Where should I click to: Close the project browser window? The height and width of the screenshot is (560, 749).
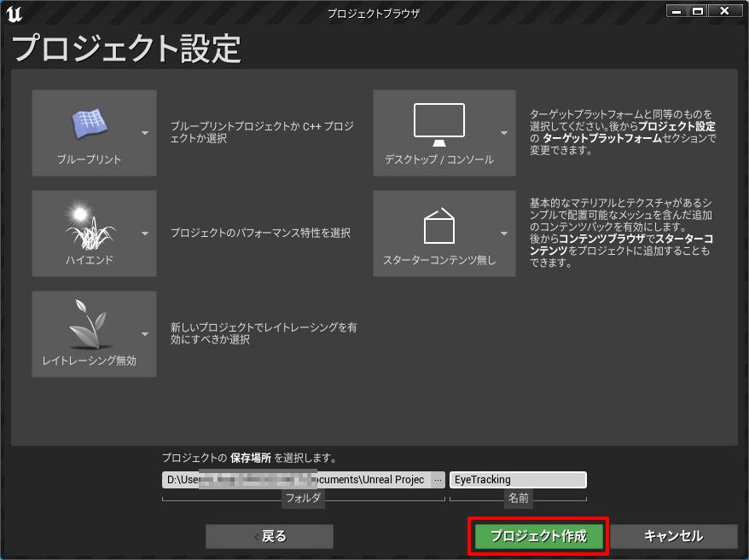coord(725,11)
